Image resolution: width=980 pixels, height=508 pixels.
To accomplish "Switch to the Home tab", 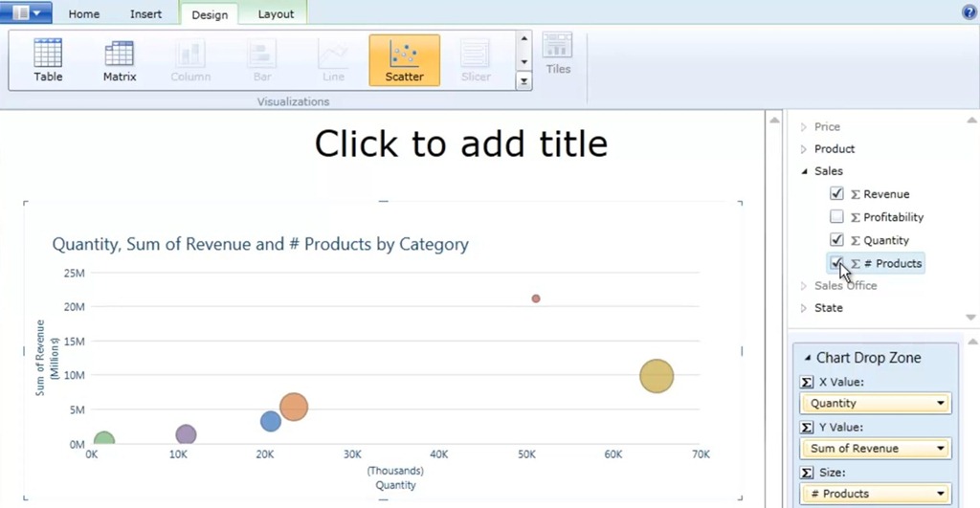I will (x=84, y=13).
